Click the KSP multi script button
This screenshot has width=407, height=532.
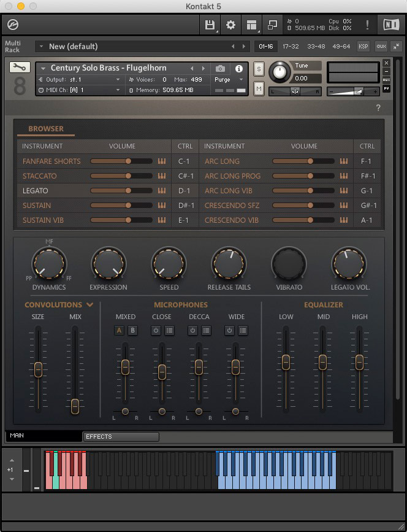coord(363,46)
